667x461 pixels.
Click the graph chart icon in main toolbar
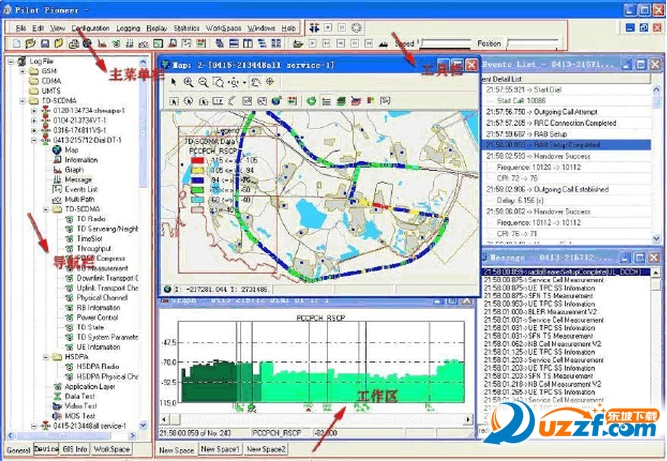coord(102,43)
